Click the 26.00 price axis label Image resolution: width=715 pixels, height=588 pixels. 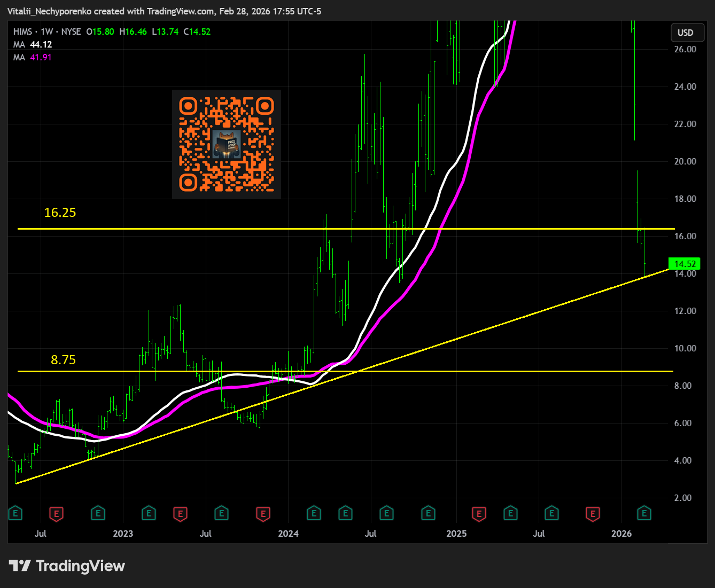coord(685,49)
